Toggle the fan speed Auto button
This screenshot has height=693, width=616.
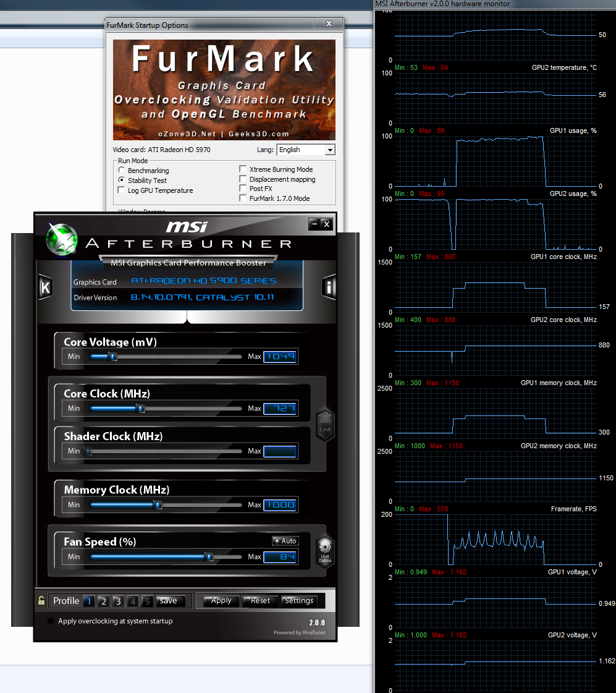[x=285, y=541]
